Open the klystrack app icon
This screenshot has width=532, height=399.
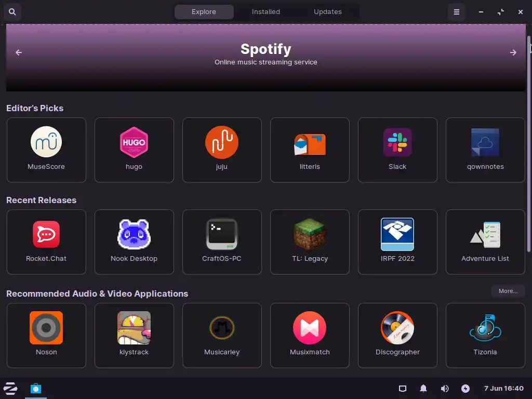134,328
